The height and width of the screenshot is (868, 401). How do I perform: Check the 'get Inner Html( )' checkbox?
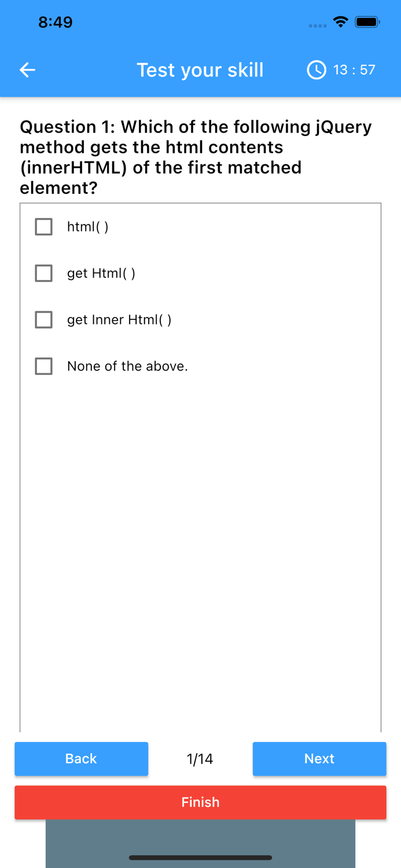[x=43, y=319]
